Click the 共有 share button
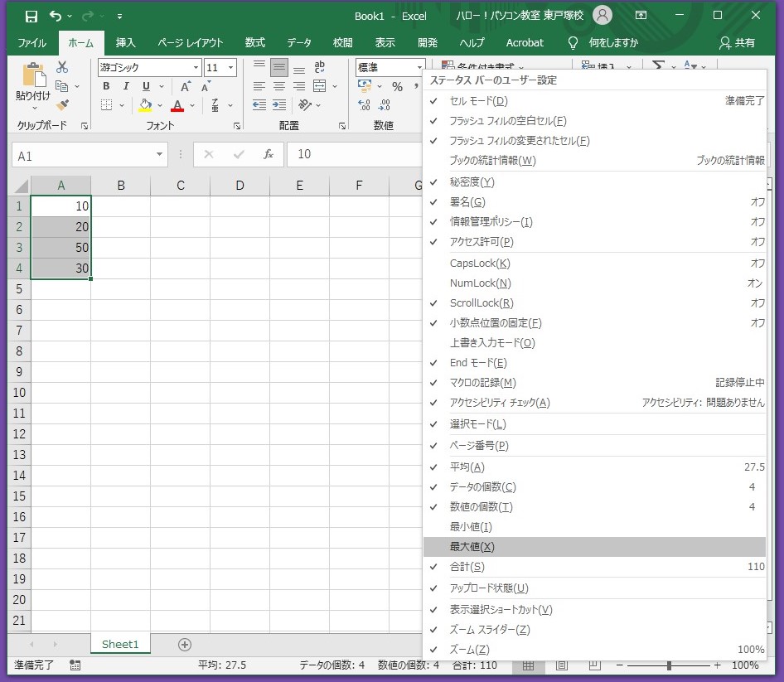The height and width of the screenshot is (682, 784). tap(737, 43)
